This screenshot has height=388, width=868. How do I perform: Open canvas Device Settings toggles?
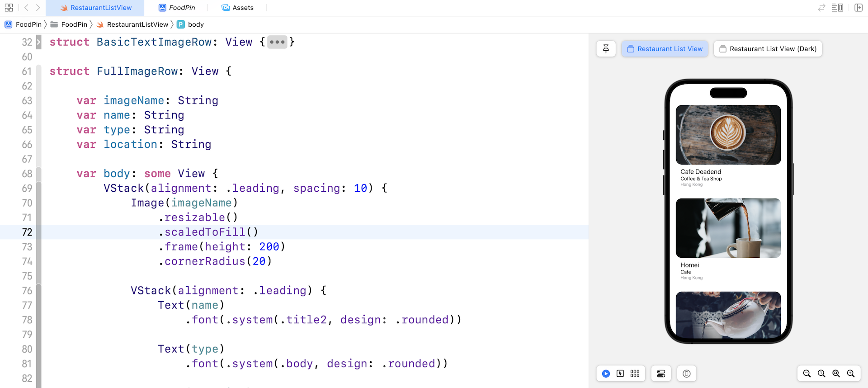(x=661, y=374)
